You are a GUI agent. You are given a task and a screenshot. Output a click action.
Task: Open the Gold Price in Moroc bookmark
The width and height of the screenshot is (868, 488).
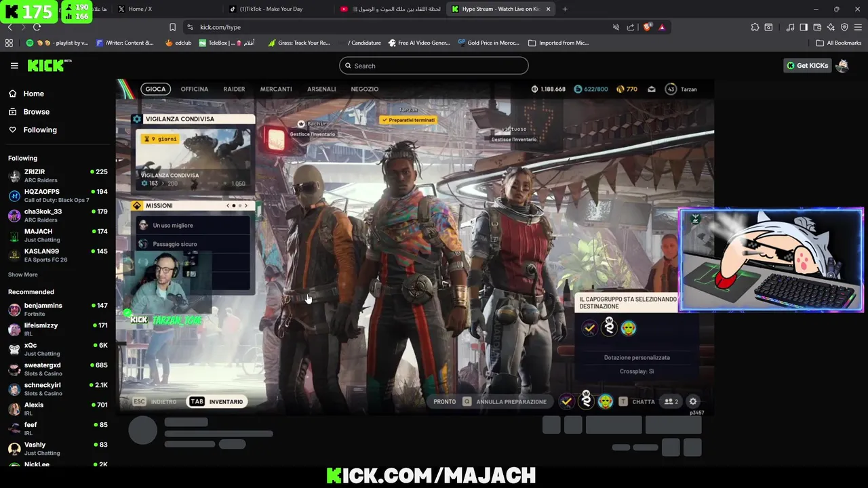click(x=488, y=43)
